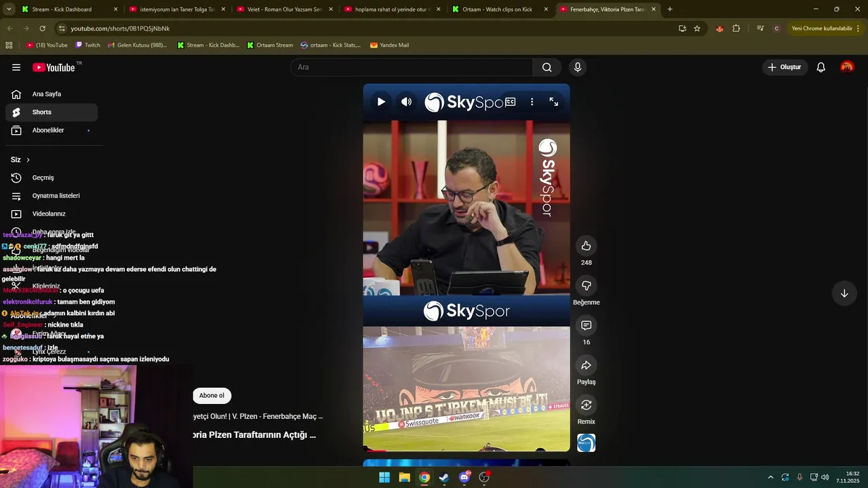Open Chrome extensions puzzle icon
The height and width of the screenshot is (488, 868).
(736, 28)
